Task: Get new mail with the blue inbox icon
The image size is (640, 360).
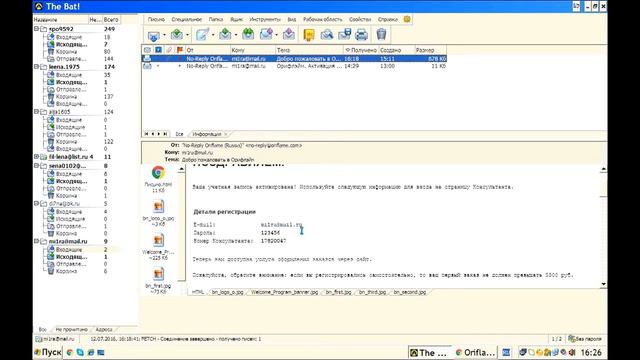Action: pyautogui.click(x=153, y=35)
